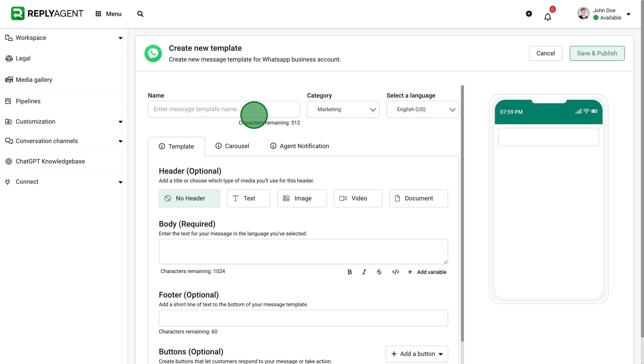644x364 pixels.
Task: Click into the Footer text field
Action: 303,318
